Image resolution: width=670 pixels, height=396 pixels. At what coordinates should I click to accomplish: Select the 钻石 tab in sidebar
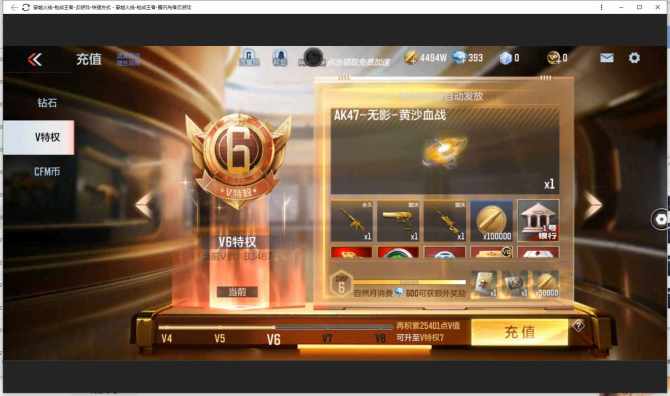click(x=47, y=103)
